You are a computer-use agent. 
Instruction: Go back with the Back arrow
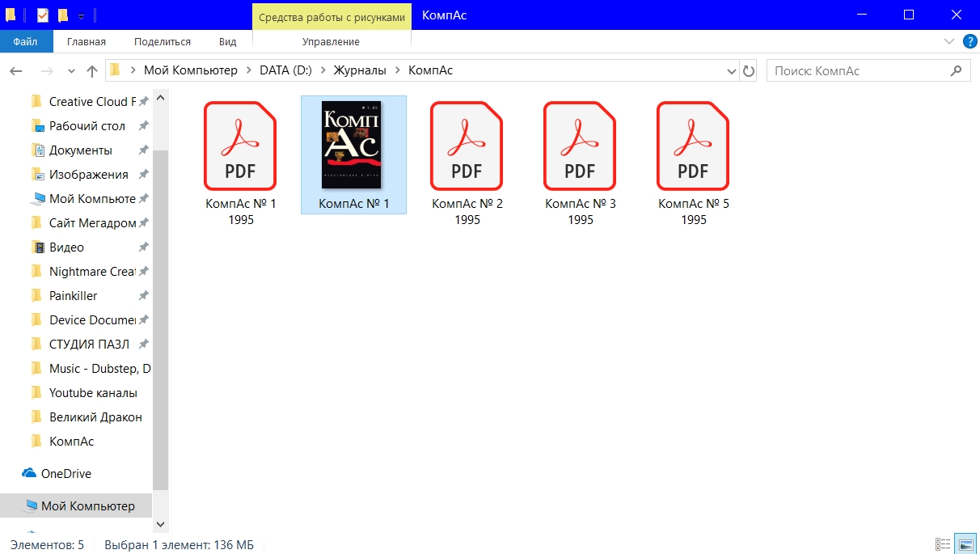pos(16,71)
